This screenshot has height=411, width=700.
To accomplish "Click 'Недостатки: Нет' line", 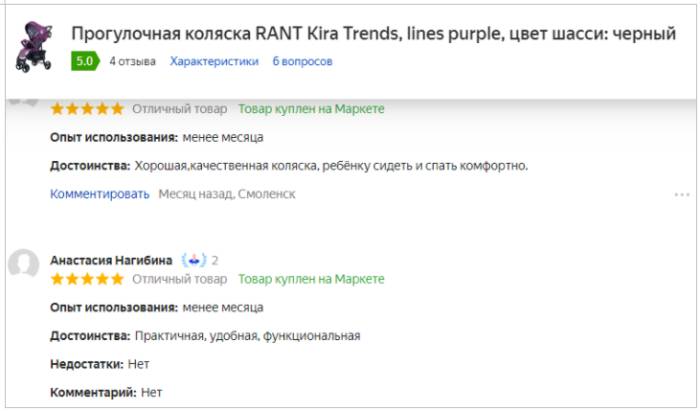I will [100, 364].
